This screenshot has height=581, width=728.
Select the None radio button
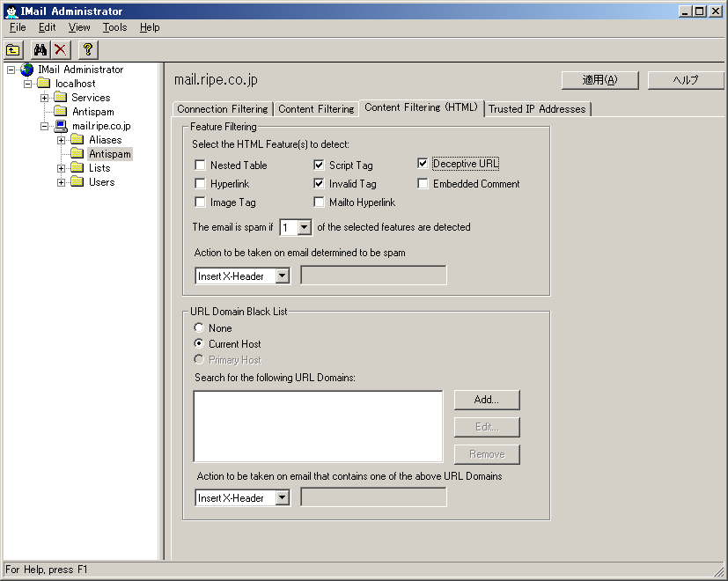pyautogui.click(x=199, y=327)
